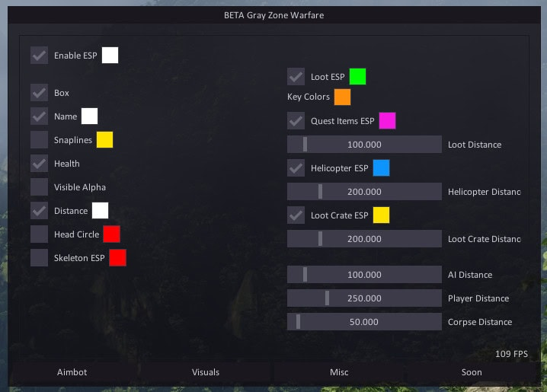Disable the Helicopter ESP checkbox

(296, 168)
